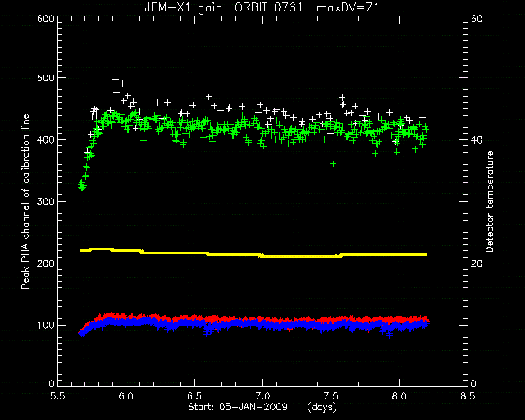
Task: Click the '(days)' unit label under x-axis
Action: coord(322,407)
